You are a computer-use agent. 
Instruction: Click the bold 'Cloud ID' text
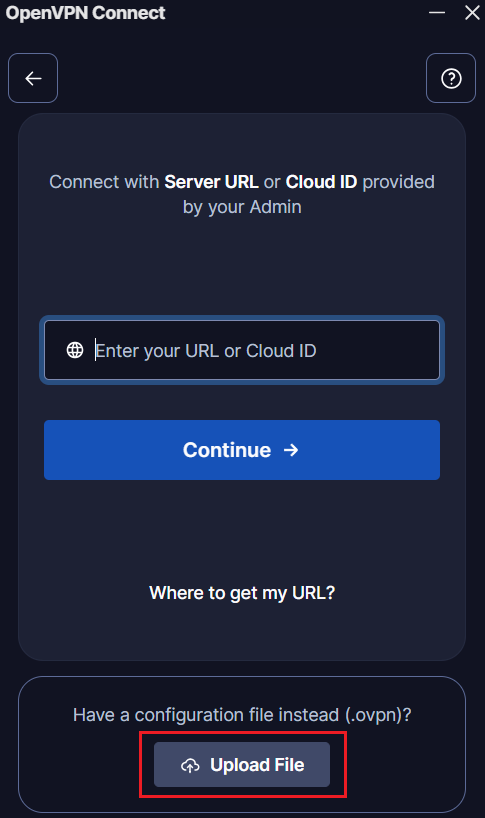click(321, 182)
